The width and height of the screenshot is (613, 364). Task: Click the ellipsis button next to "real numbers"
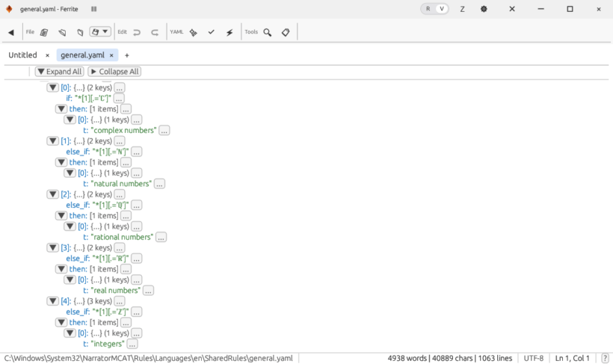coord(148,291)
